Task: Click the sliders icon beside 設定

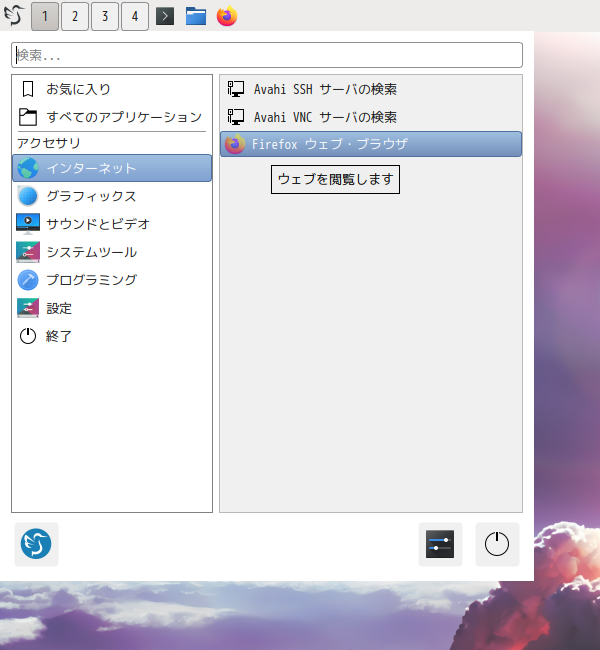Action: coord(28,308)
